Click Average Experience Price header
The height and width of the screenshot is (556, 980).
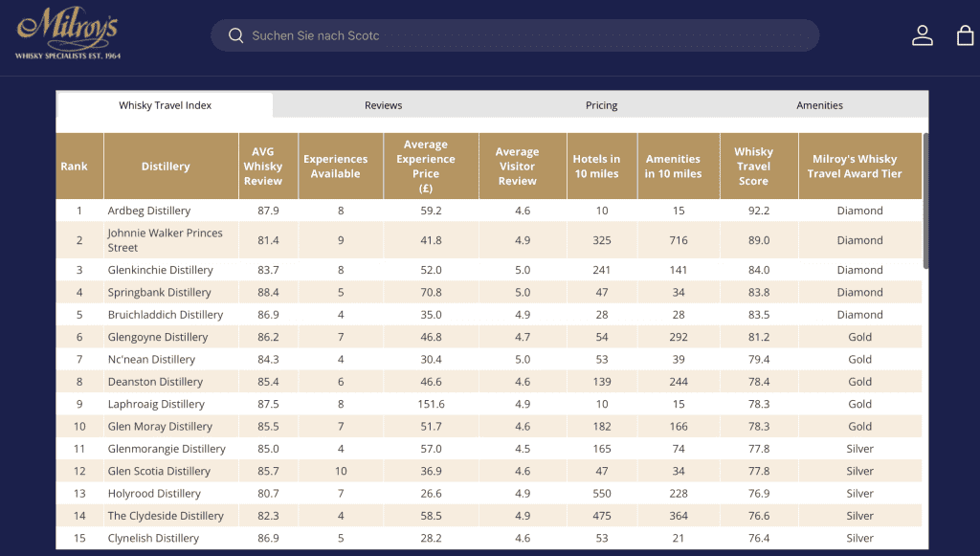coord(432,167)
